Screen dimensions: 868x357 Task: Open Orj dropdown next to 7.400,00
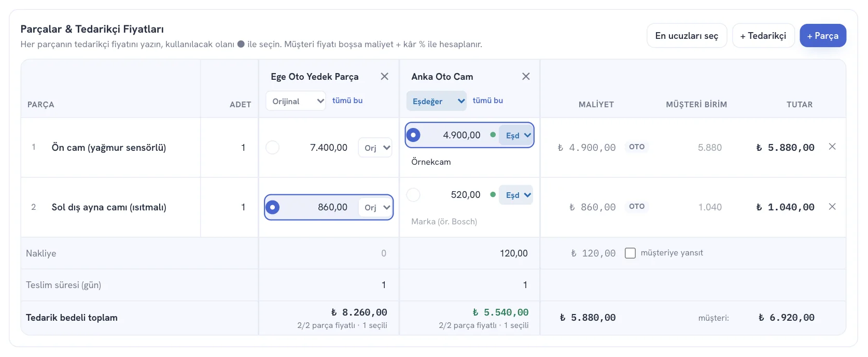375,148
